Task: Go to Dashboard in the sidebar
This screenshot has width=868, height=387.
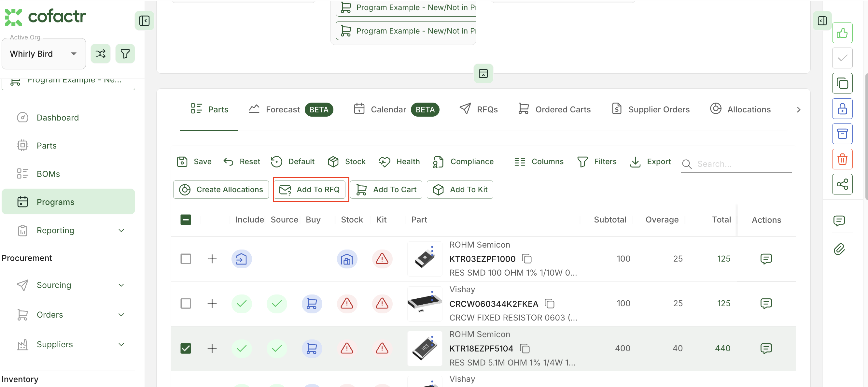Action: tap(68, 118)
